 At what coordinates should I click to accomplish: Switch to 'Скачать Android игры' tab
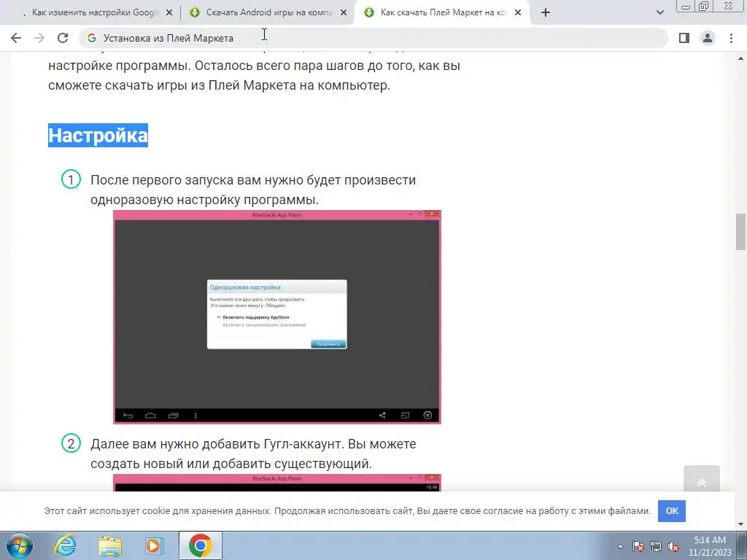[269, 13]
